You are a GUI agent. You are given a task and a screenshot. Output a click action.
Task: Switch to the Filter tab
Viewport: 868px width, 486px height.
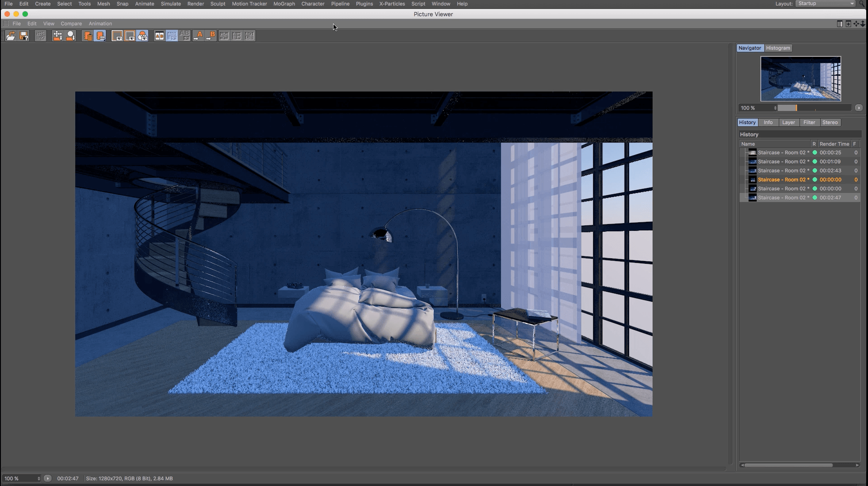tap(809, 123)
